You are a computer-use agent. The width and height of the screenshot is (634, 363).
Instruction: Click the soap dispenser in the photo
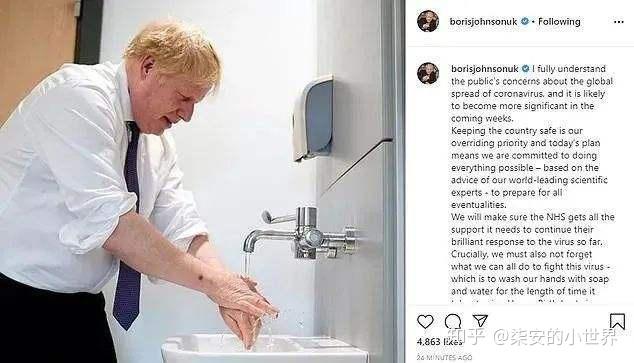click(313, 118)
